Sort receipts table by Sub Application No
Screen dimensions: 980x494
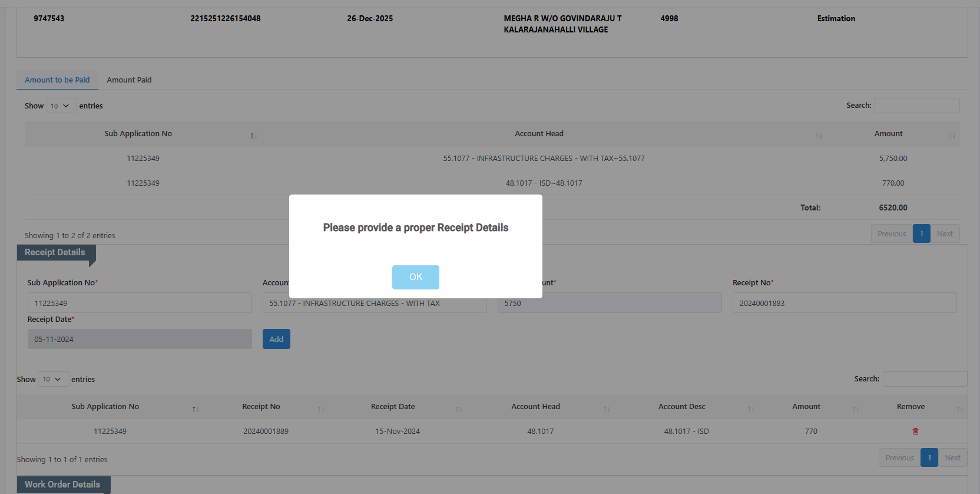[109, 407]
